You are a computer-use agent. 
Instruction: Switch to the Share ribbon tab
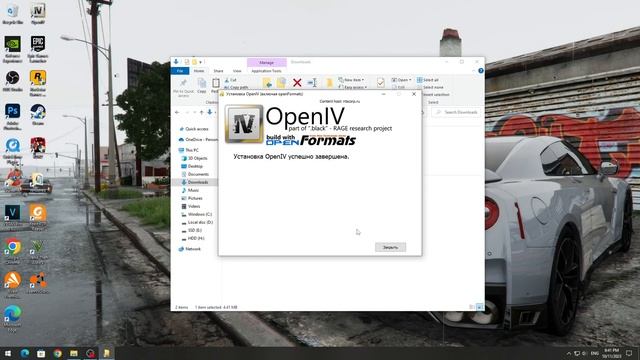coord(218,71)
